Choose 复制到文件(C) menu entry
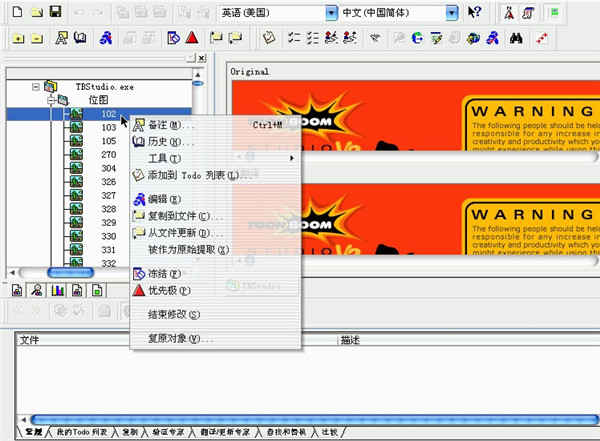Image resolution: width=600 pixels, height=441 pixels. (215, 216)
